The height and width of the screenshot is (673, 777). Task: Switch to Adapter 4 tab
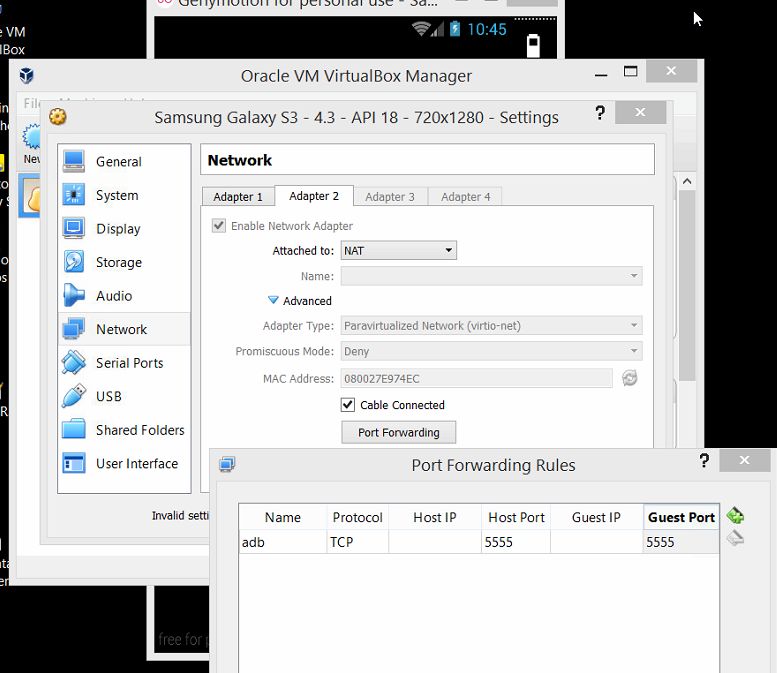465,197
